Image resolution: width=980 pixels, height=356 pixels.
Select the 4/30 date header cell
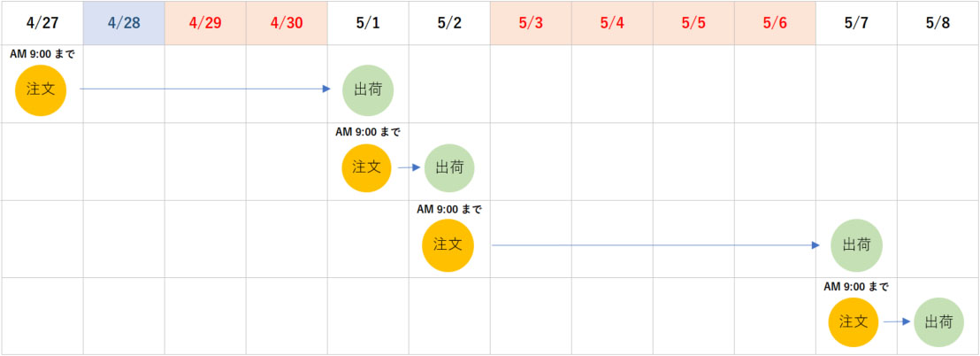(x=287, y=23)
